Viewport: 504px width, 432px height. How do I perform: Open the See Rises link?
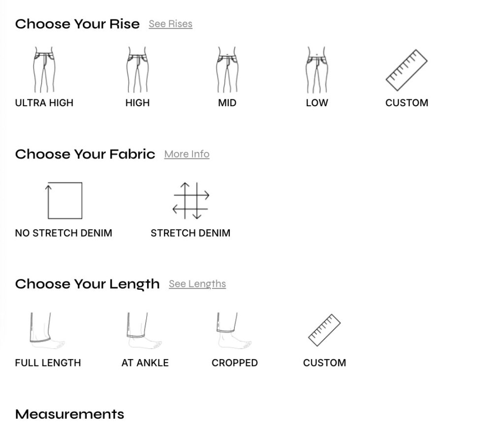point(170,24)
